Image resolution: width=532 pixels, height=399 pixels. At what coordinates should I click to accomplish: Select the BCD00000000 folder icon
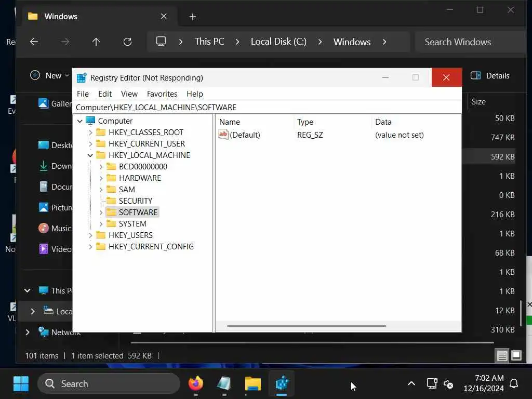pyautogui.click(x=111, y=166)
